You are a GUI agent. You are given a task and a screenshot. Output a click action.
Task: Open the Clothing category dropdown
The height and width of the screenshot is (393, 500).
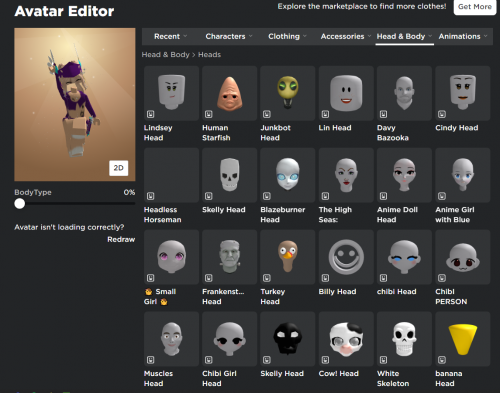pyautogui.click(x=287, y=36)
